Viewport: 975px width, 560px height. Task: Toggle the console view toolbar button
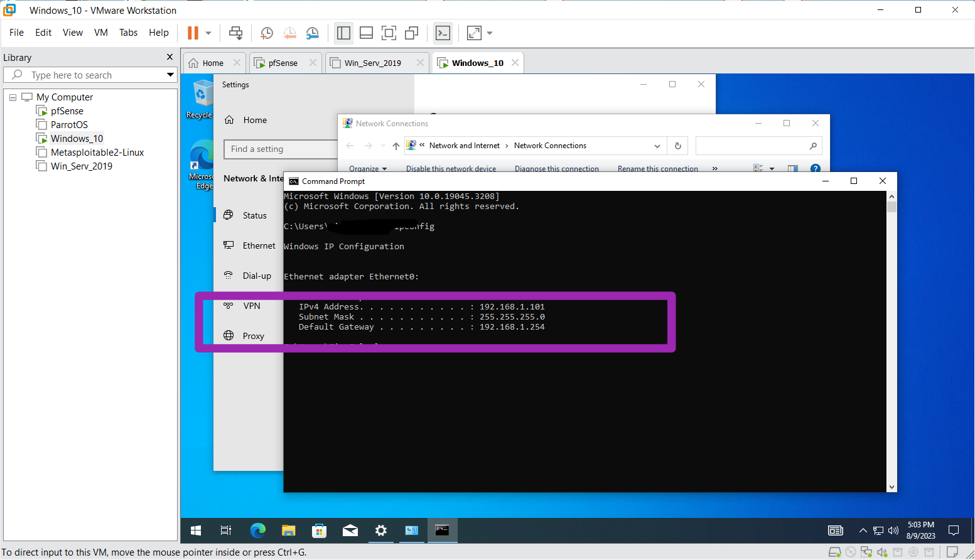click(443, 33)
